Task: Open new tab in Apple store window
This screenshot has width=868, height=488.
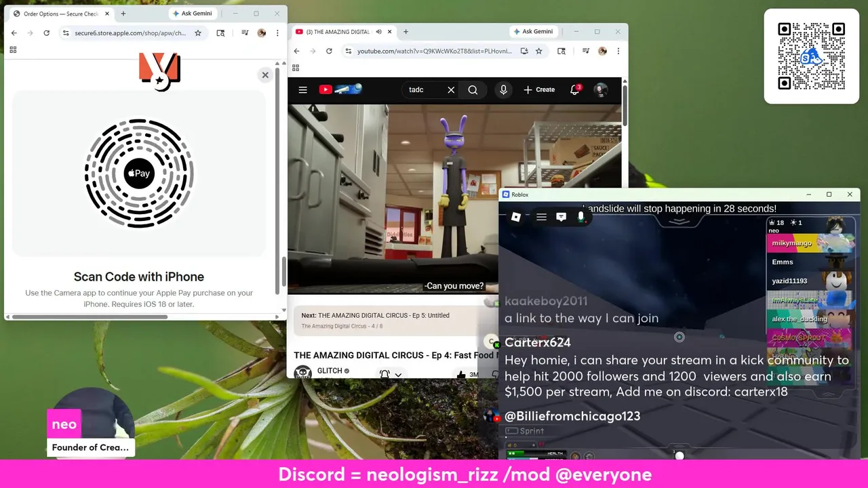Action: pos(123,14)
